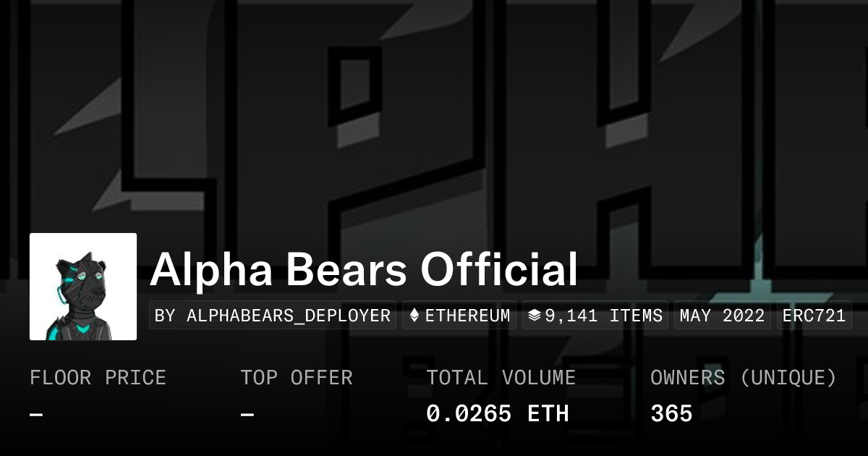
Task: Click the TOP OFFER label
Action: [297, 378]
